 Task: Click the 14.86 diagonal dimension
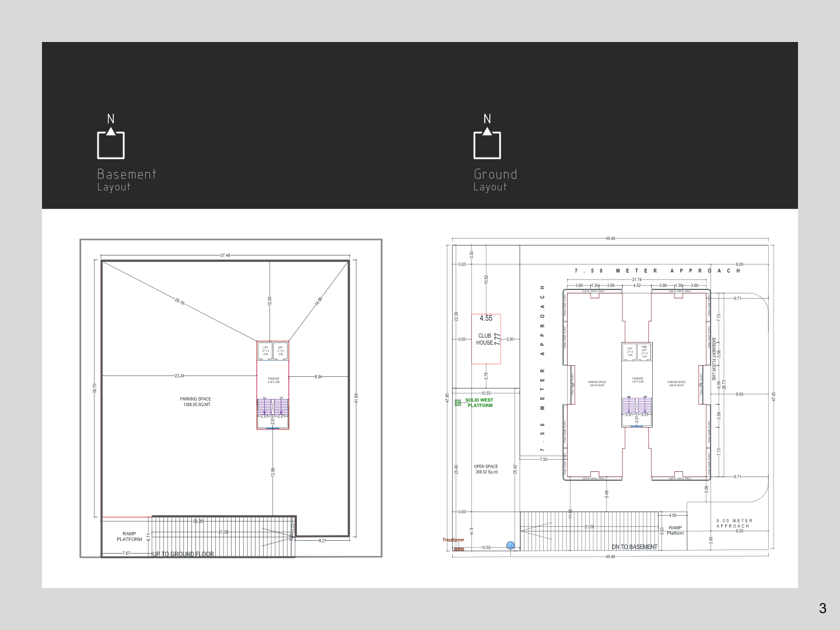[318, 302]
